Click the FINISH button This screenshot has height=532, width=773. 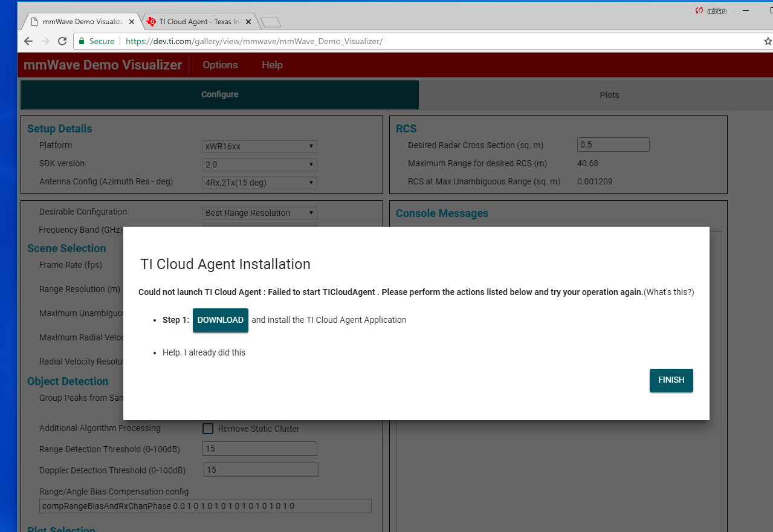pos(671,380)
